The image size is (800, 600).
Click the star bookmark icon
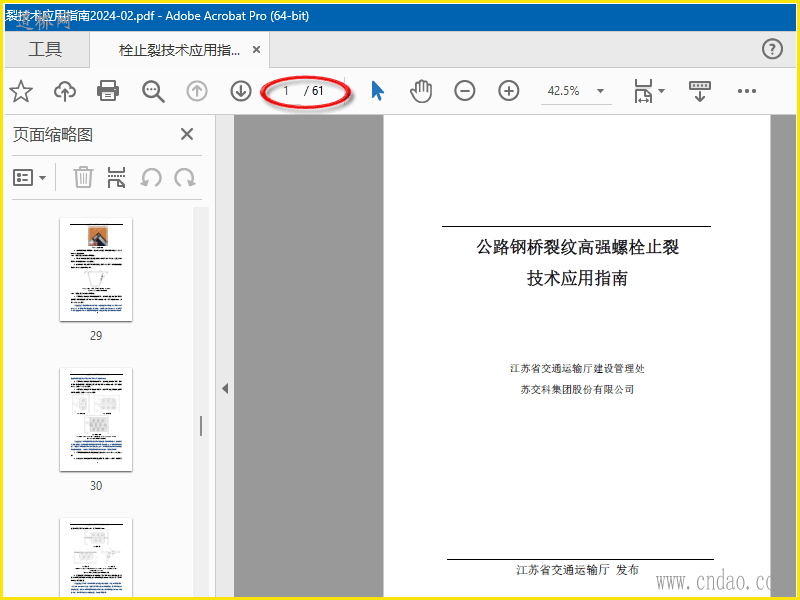click(21, 91)
